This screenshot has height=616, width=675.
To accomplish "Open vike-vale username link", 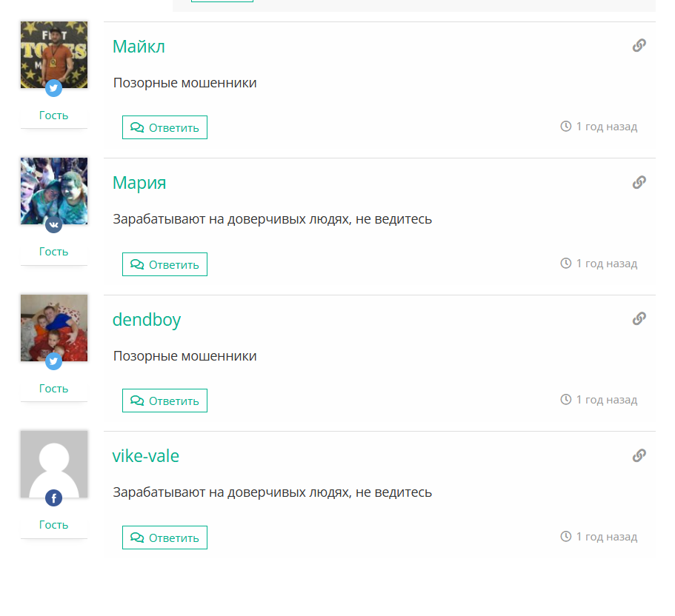I will point(145,456).
